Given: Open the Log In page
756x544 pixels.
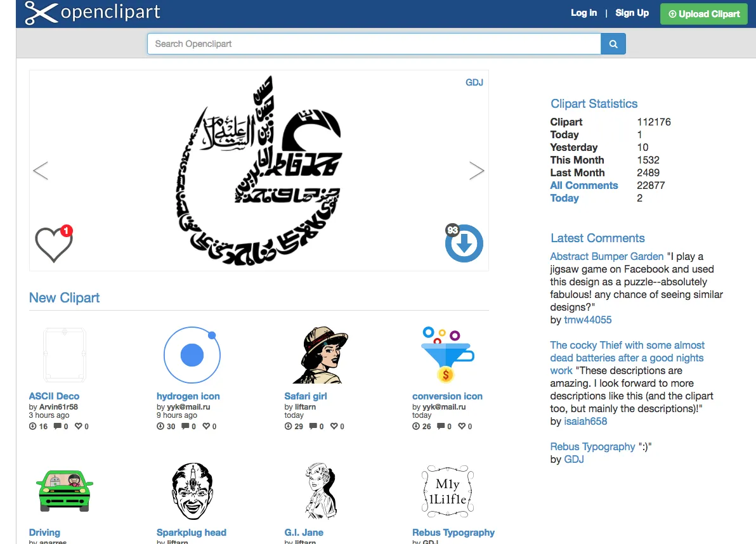Looking at the screenshot, I should (x=584, y=13).
